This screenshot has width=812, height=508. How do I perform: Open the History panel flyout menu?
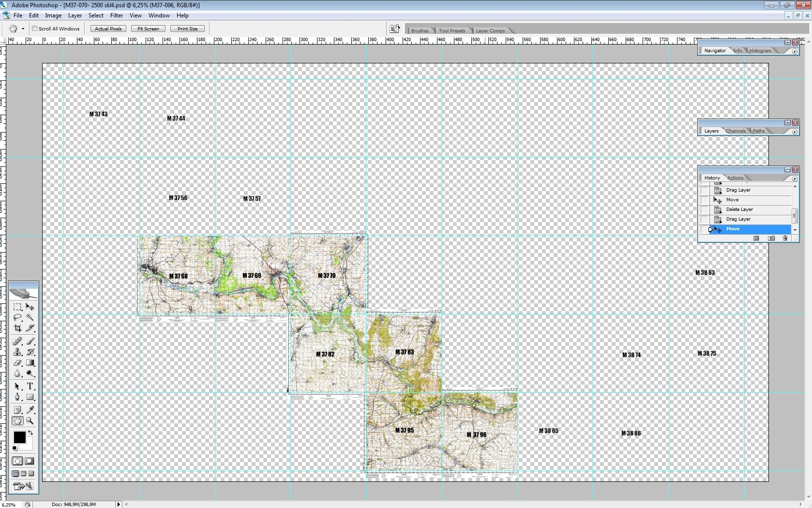coord(795,179)
